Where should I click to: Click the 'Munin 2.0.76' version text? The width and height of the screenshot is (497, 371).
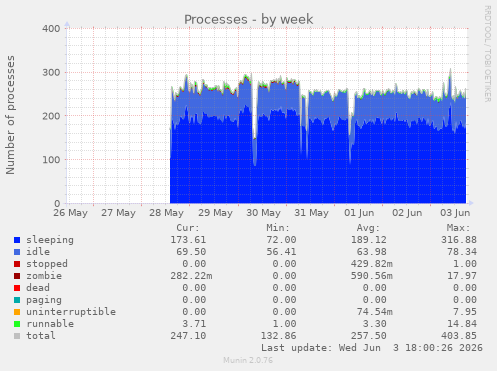(x=248, y=360)
